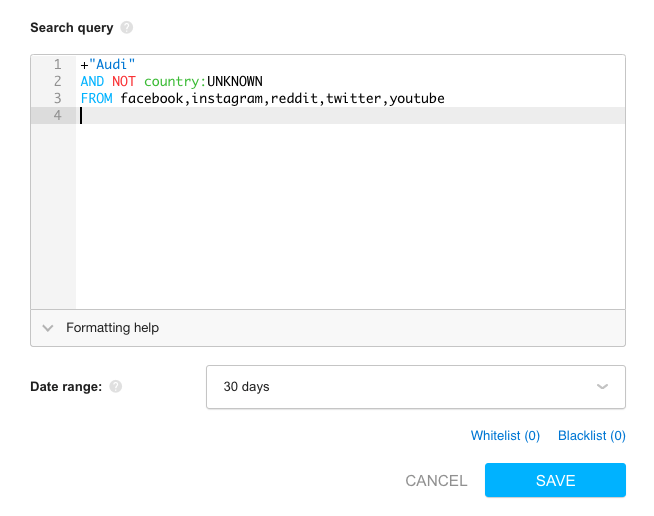Place cursor on empty line 4
The image size is (654, 516).
click(350, 116)
